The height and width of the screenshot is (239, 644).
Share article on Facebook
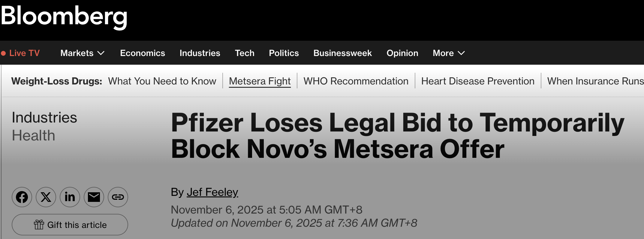[22, 197]
